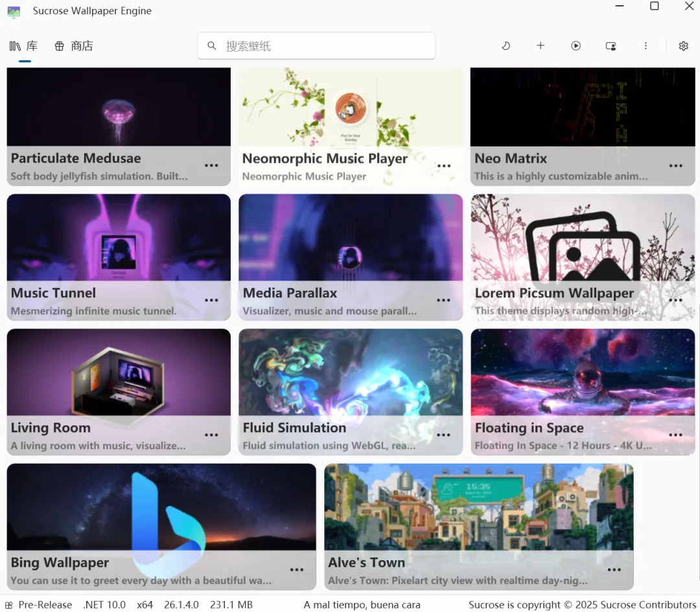700x612 pixels.
Task: Click the 'Pre-Release' status label
Action: coord(45,605)
